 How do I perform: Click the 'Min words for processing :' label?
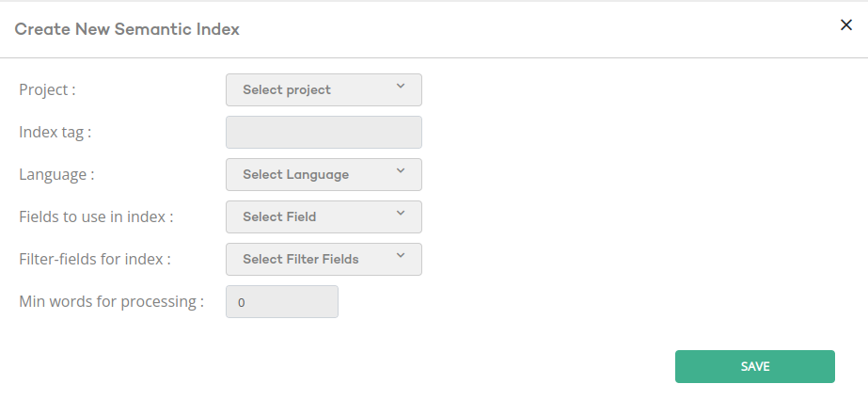tap(111, 301)
